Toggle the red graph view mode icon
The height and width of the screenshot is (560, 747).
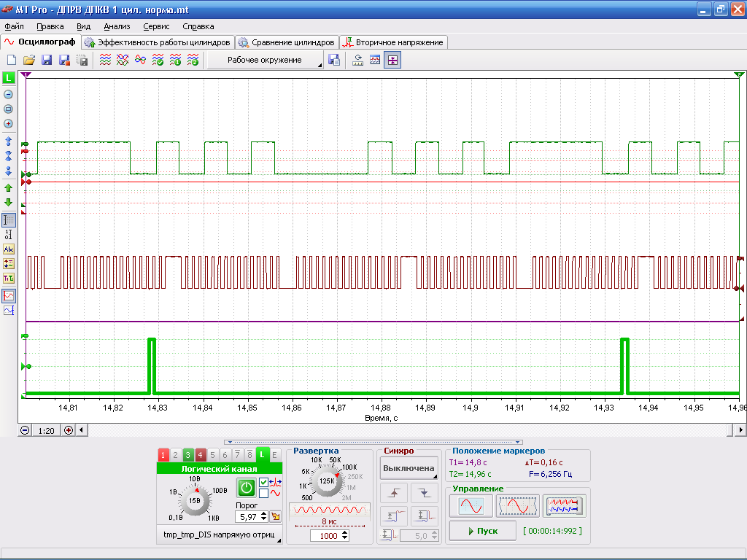pyautogui.click(x=9, y=296)
